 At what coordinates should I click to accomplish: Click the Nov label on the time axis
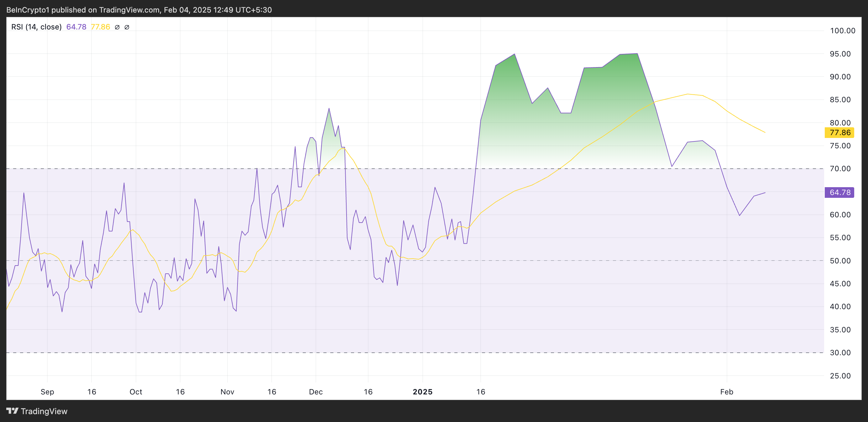click(x=227, y=392)
